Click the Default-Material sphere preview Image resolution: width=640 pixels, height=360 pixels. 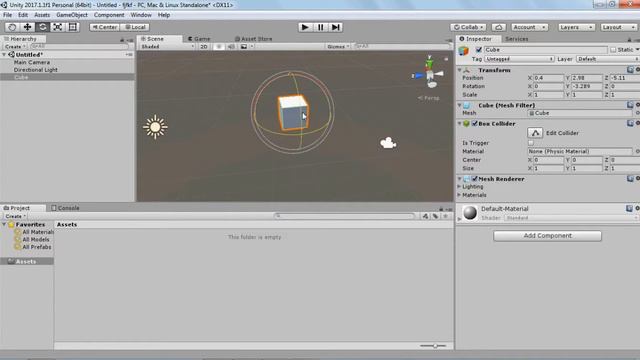(470, 213)
